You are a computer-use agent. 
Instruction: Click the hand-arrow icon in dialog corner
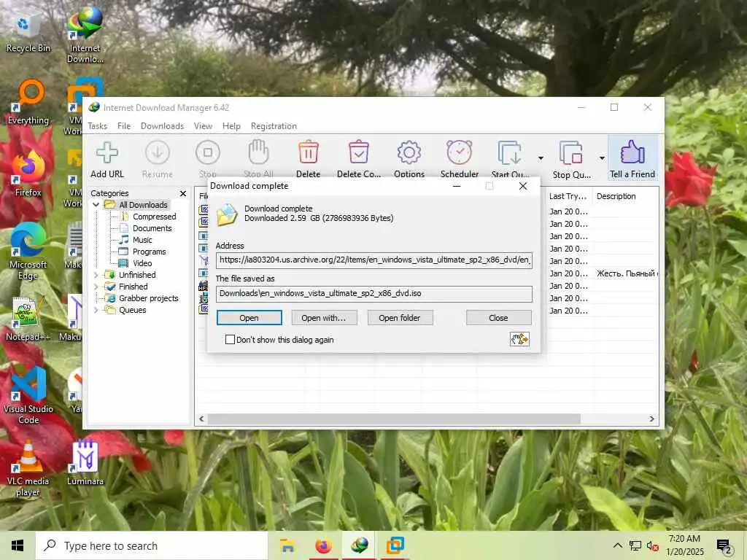pyautogui.click(x=519, y=339)
